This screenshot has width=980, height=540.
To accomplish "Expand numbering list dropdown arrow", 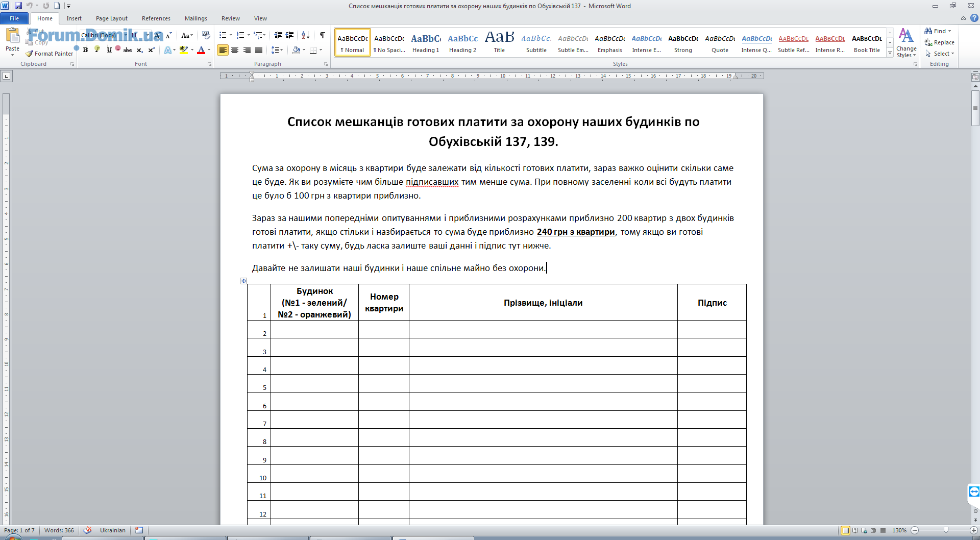I will pyautogui.click(x=249, y=35).
